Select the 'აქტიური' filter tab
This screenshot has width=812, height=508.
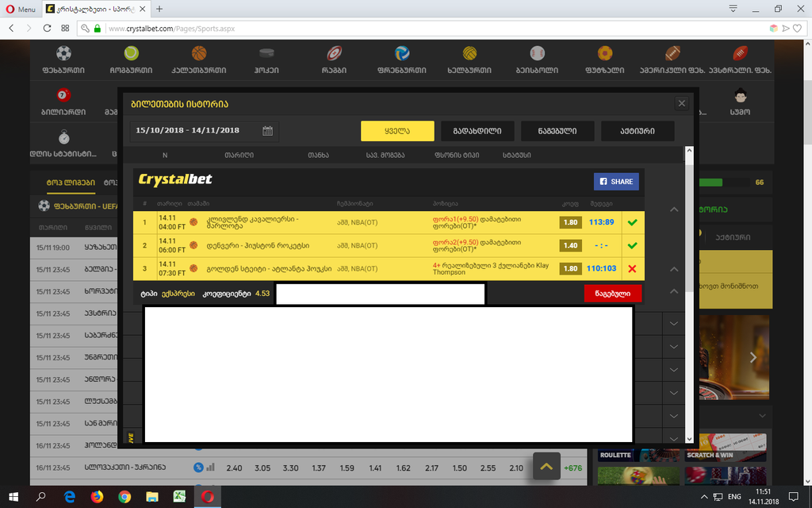click(x=638, y=131)
